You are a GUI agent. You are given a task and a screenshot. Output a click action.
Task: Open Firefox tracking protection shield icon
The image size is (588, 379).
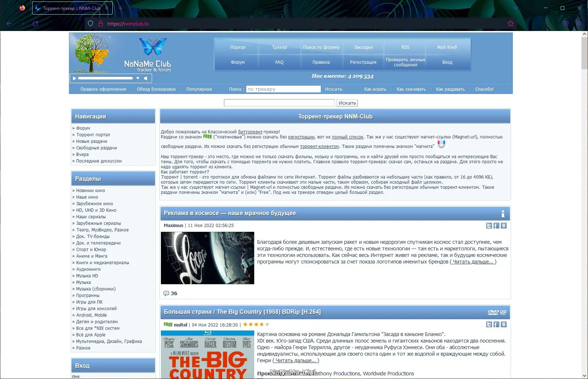pos(90,24)
